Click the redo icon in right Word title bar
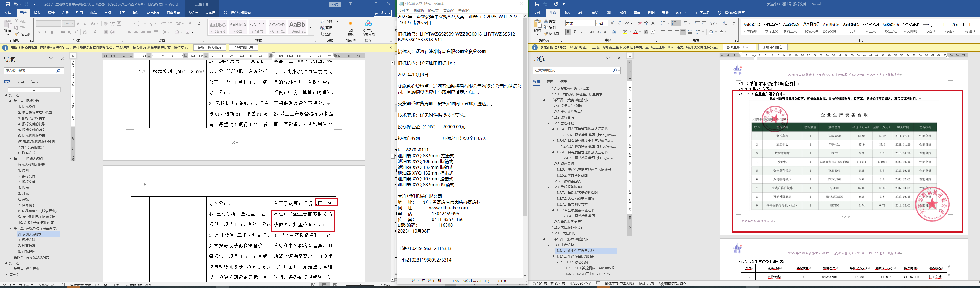The height and width of the screenshot is (288, 980). click(x=556, y=4)
